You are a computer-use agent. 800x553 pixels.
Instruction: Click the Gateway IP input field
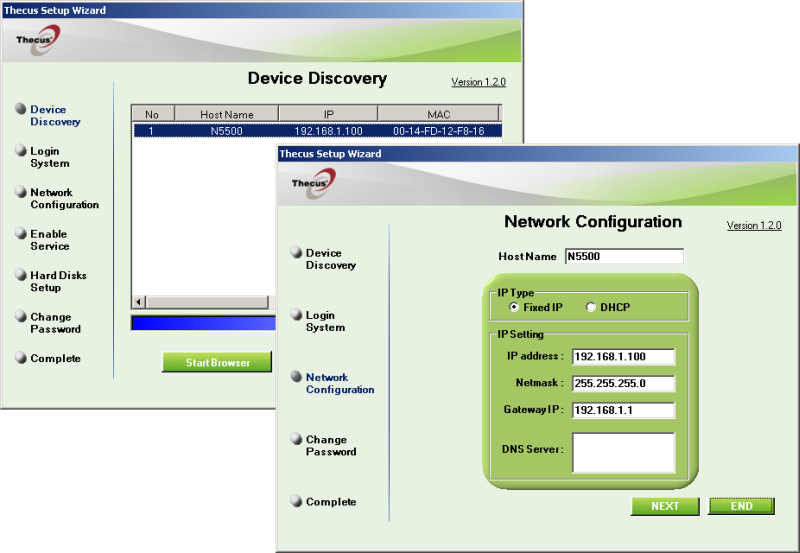[x=623, y=410]
